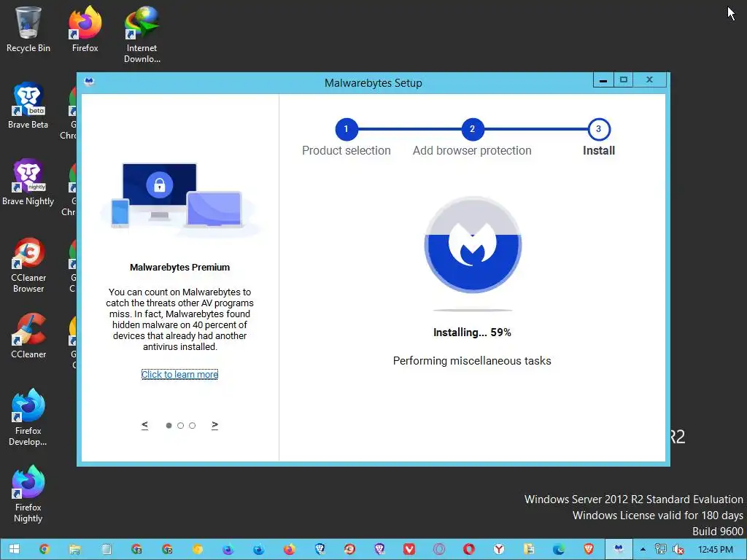Click the Malwarebytes install progress logo
The image size is (747, 560).
click(x=473, y=244)
